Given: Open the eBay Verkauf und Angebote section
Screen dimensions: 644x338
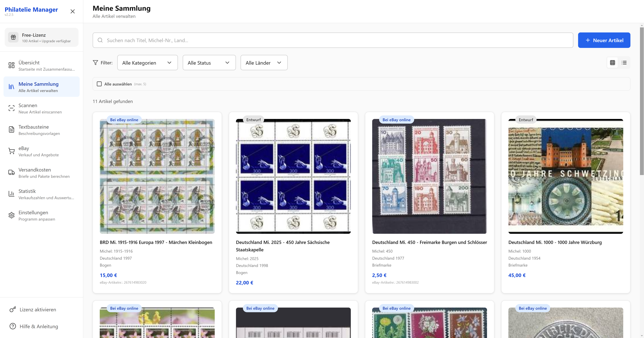Looking at the screenshot, I should [x=42, y=151].
